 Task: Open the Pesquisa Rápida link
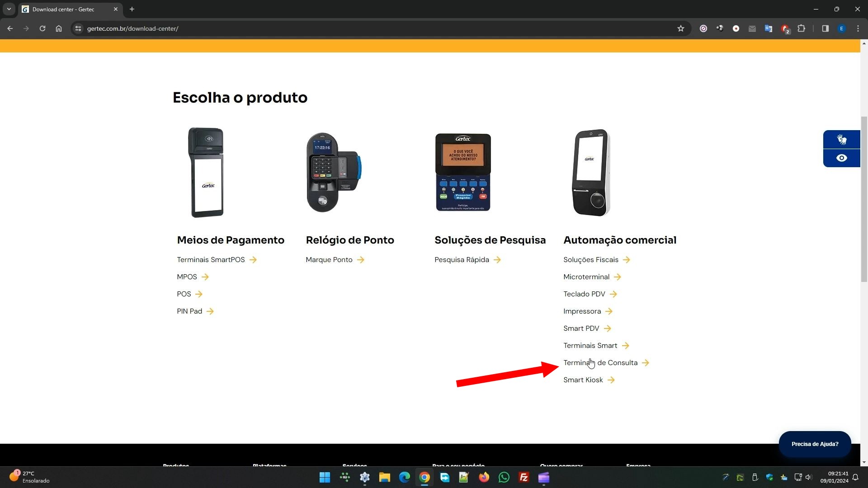467,260
